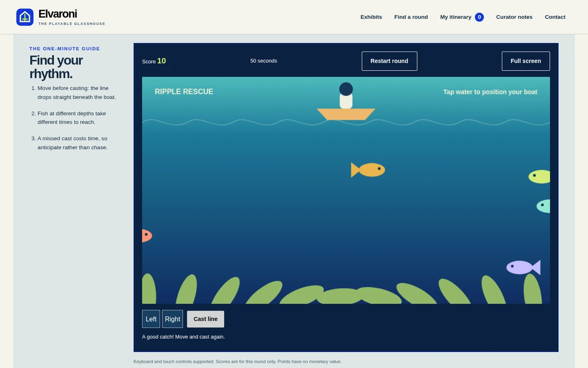Click the 'Tap water to position your boat' hint
Image resolution: width=588 pixels, height=368 pixels.
(x=490, y=92)
